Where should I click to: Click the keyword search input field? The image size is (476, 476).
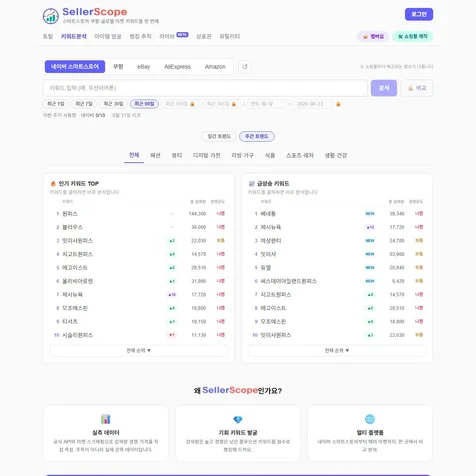pos(205,88)
